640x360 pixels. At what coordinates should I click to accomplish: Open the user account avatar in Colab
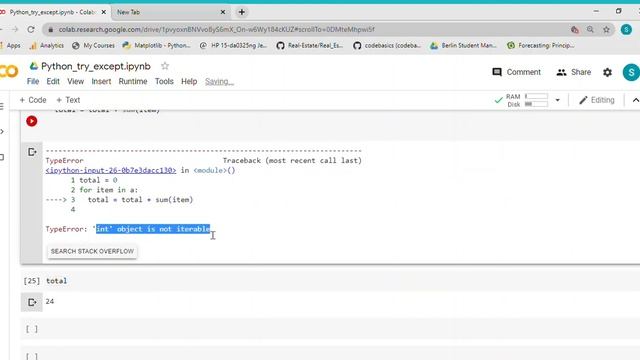(631, 72)
